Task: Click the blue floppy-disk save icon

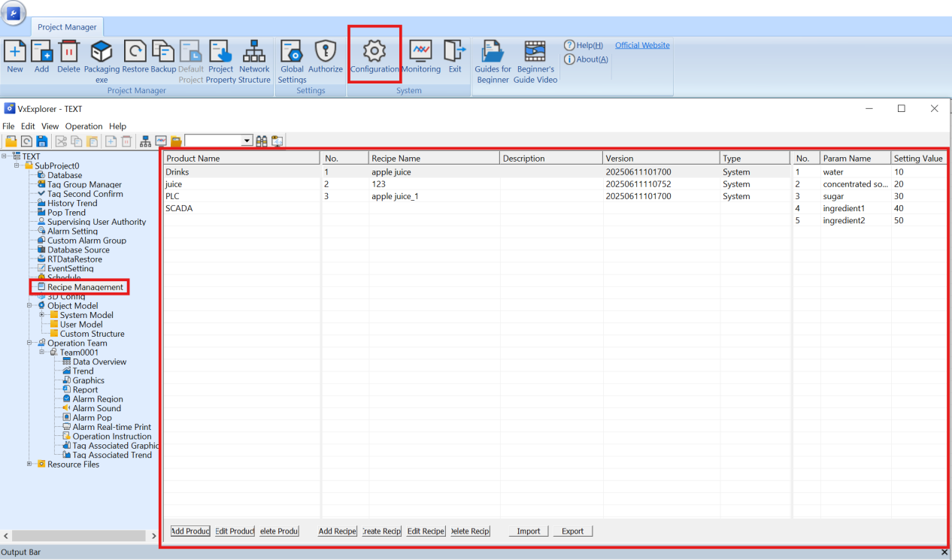Action: 41,141
